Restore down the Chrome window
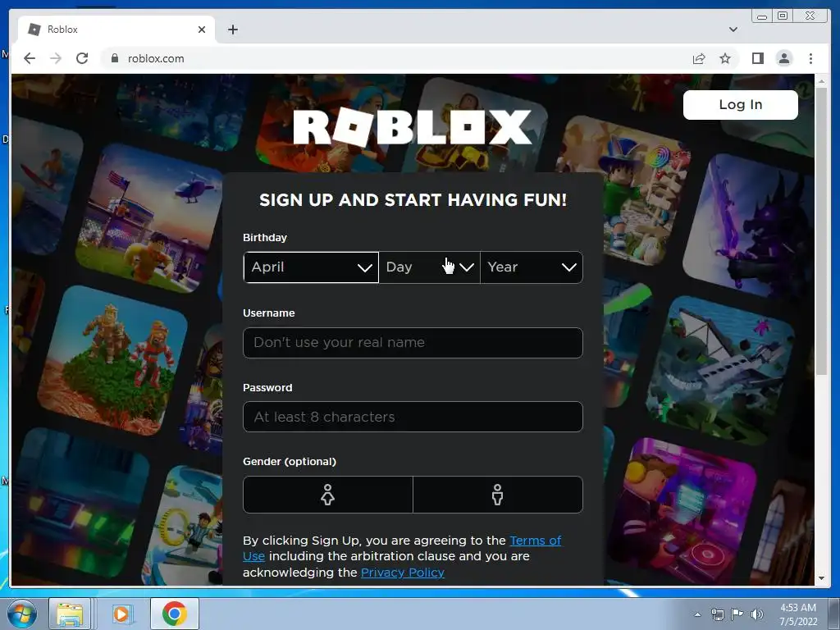Screen dimensions: 840x630 click(783, 16)
